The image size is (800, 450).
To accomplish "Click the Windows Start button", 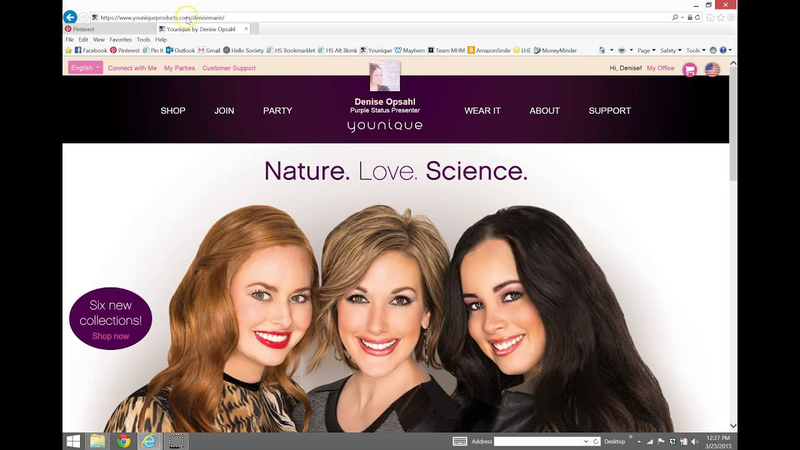I will tap(73, 441).
